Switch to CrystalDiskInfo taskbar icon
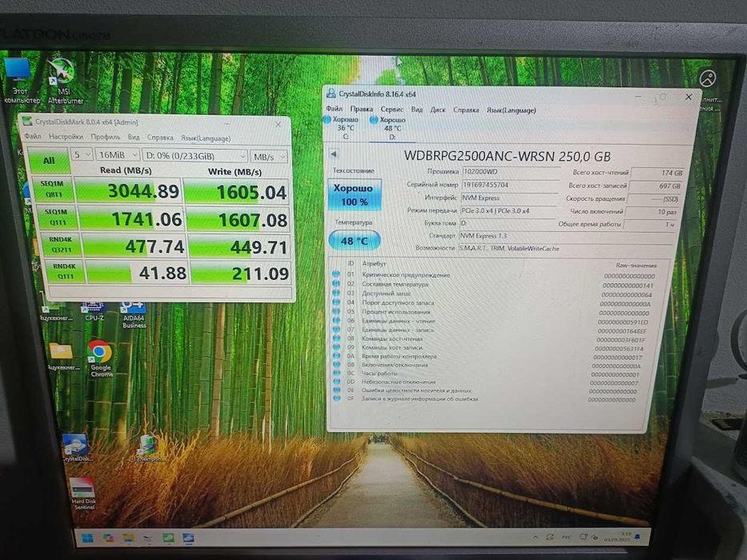 pos(188,538)
